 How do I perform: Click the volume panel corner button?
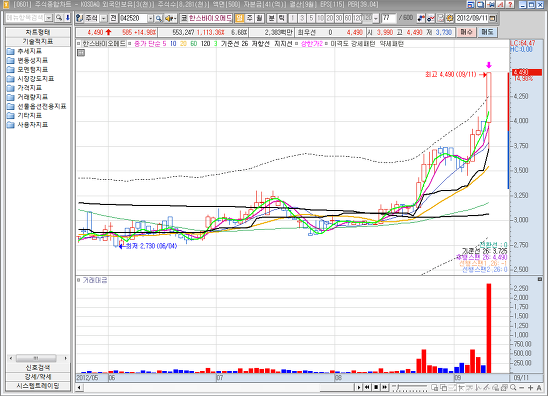540,279
